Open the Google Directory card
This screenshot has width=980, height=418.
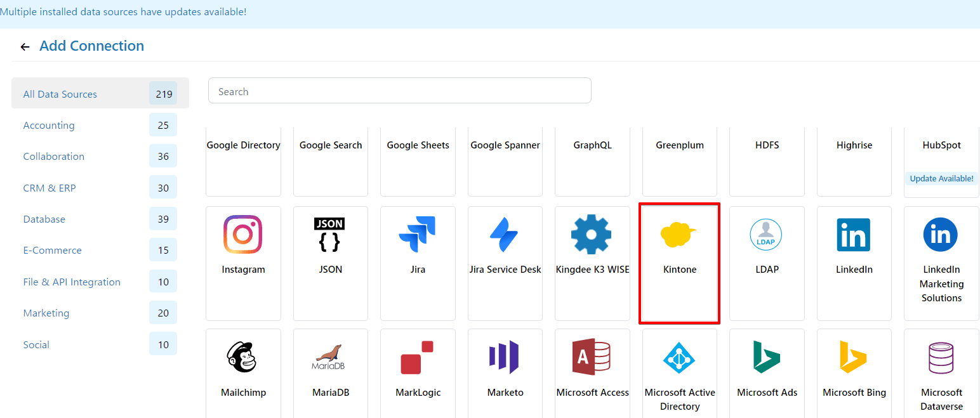pyautogui.click(x=243, y=162)
